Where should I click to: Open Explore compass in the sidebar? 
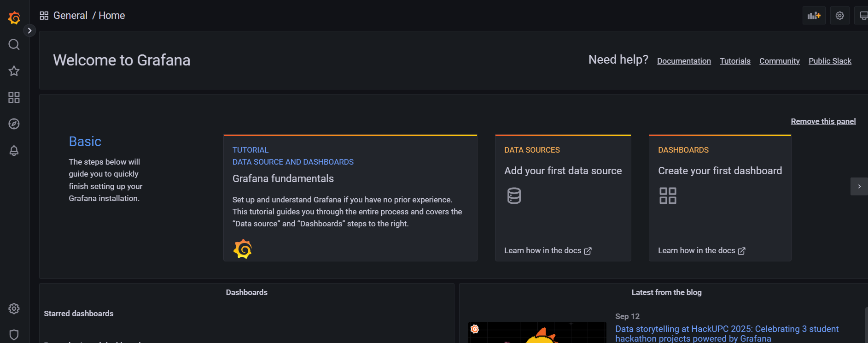14,124
